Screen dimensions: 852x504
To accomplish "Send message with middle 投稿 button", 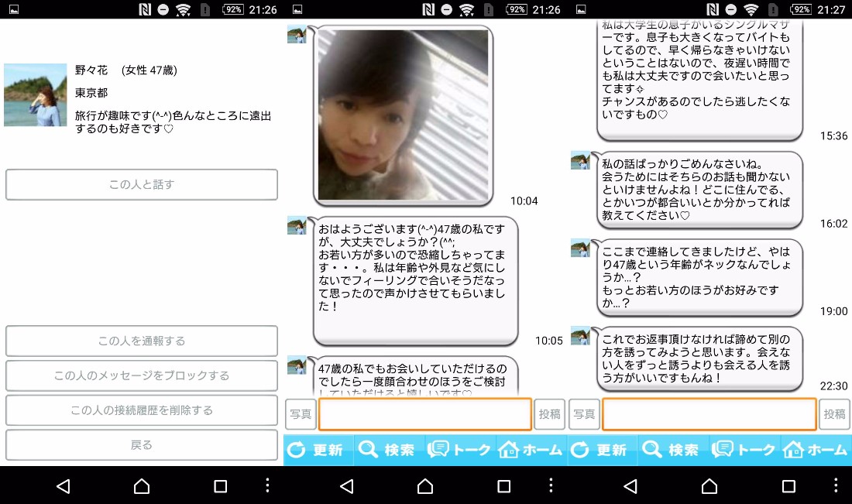I will coord(549,414).
